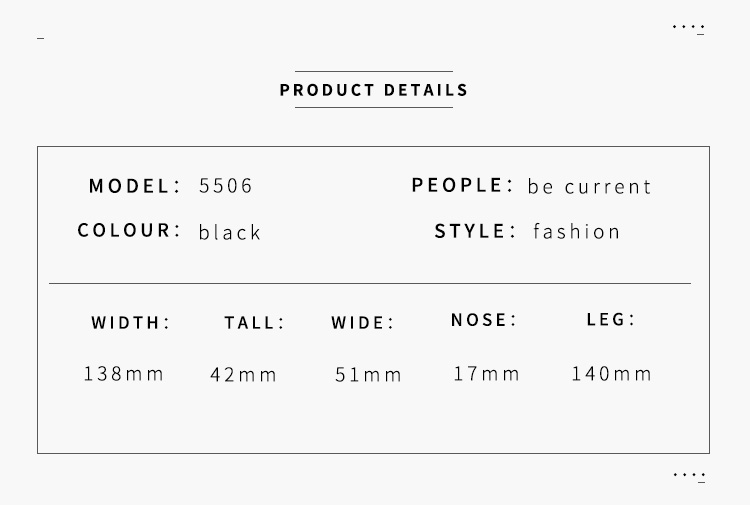Select the STYLE label
Image resolution: width=750 pixels, height=525 pixels.
(475, 231)
